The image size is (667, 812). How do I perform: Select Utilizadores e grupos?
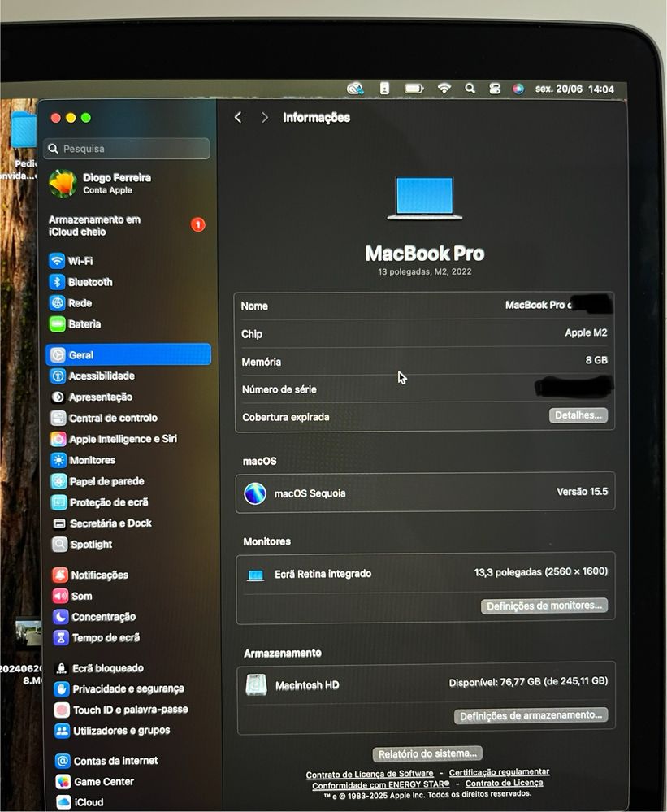(x=113, y=731)
